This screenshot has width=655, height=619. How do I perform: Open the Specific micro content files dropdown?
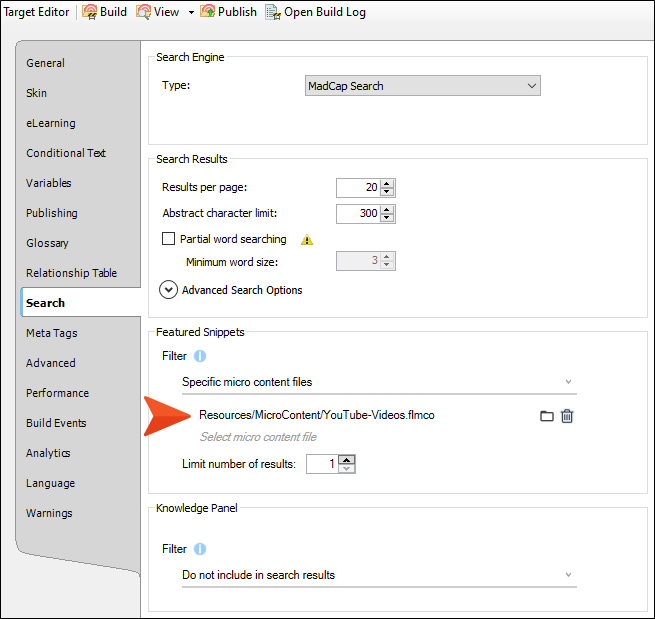pyautogui.click(x=379, y=382)
